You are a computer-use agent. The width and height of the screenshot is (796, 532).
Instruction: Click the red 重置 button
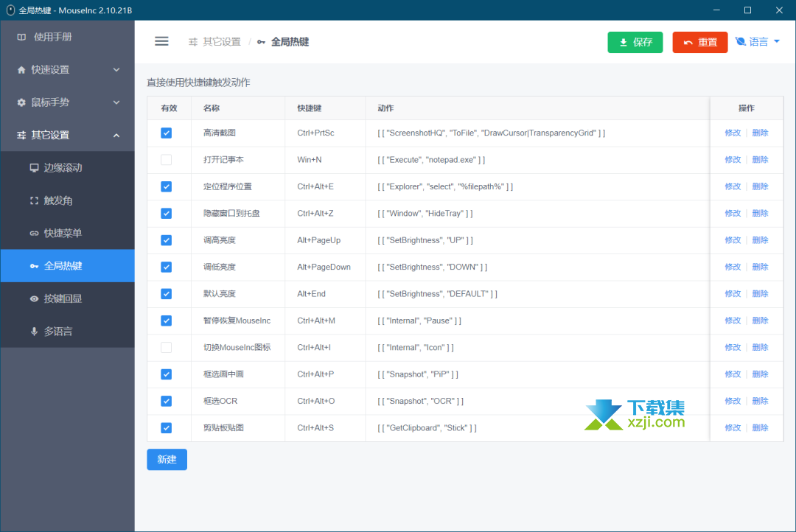pos(700,42)
